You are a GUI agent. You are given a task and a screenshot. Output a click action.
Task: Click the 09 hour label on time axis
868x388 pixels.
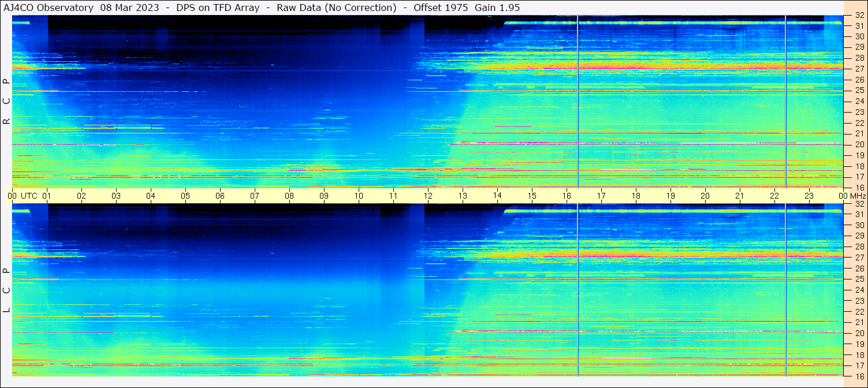pos(324,196)
